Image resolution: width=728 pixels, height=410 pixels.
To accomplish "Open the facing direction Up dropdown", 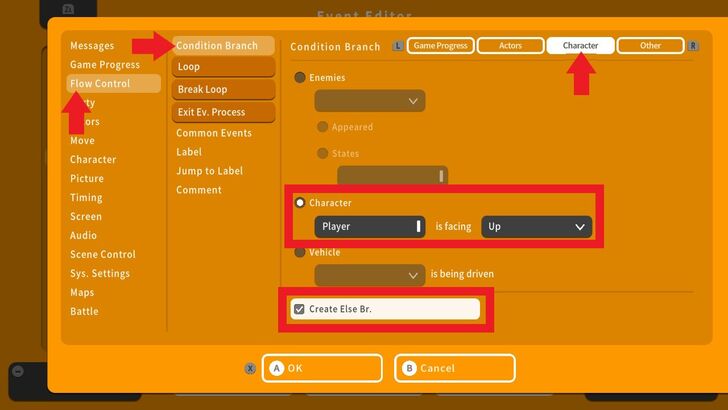I will [x=536, y=227].
